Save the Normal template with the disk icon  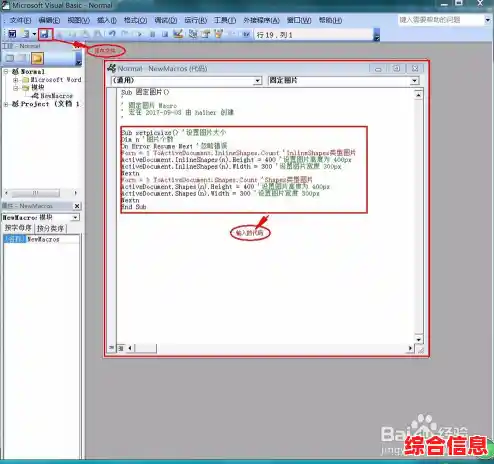coord(45,34)
